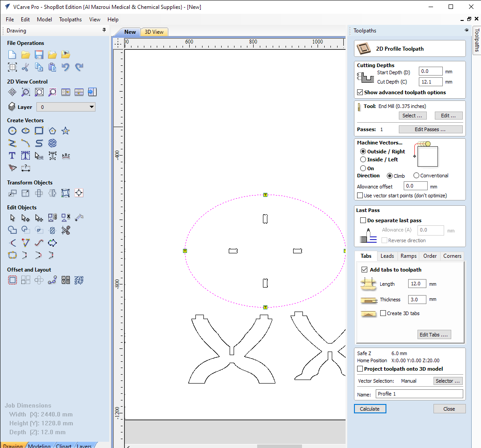The height and width of the screenshot is (448, 481).
Task: Switch to the Leads tab
Action: 387,256
